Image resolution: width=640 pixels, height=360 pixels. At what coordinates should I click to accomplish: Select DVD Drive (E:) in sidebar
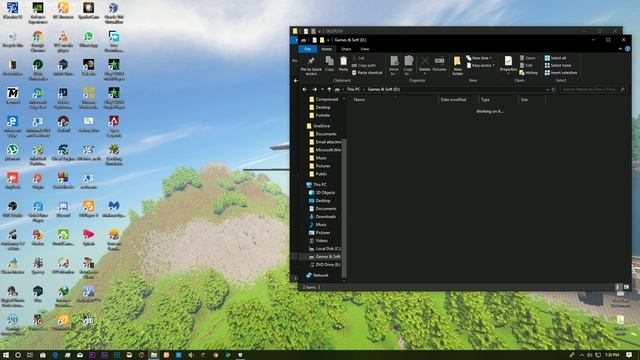[x=324, y=264]
